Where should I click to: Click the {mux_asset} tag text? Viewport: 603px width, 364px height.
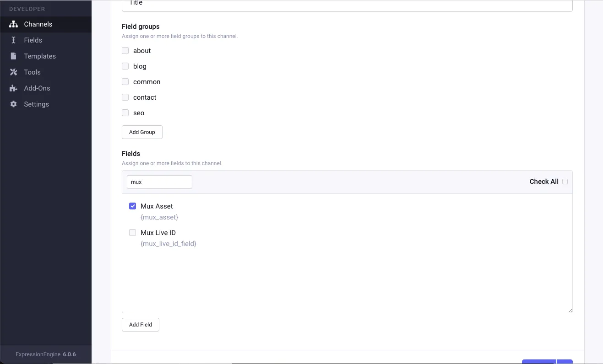coord(159,217)
